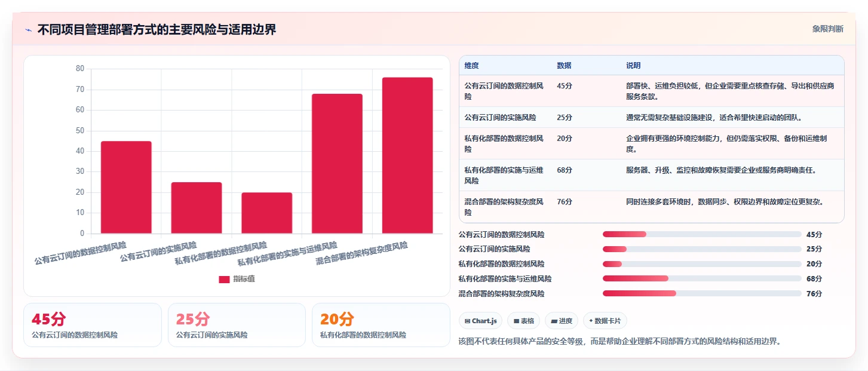Click the footnote starting 该图不代表任何具体产品
Screen dimensions: 868x371
[619, 342]
